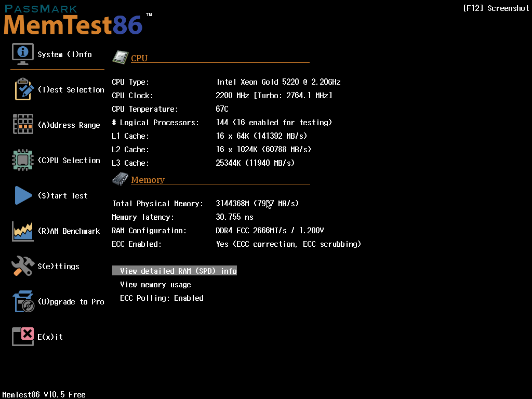Image resolution: width=532 pixels, height=399 pixels.
Task: Click the CPU section processor icon
Action: (x=120, y=57)
